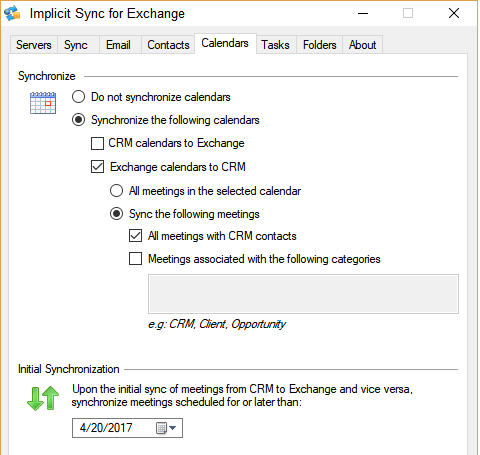Close the Implicit Sync for Exchange window

coord(454,13)
